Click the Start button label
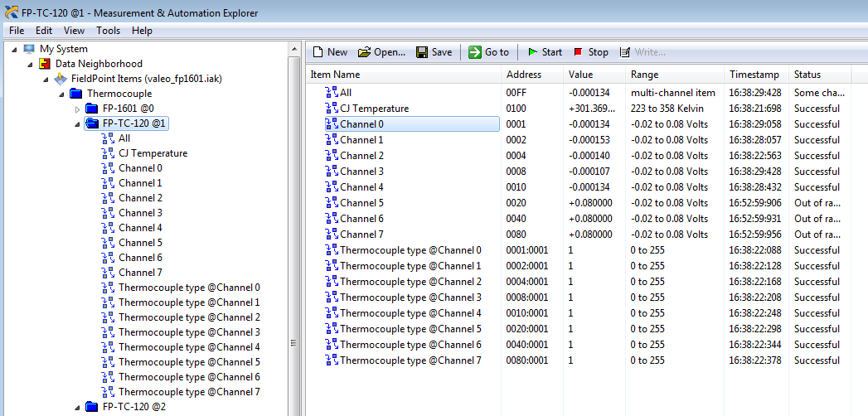The height and width of the screenshot is (416, 868). (552, 52)
